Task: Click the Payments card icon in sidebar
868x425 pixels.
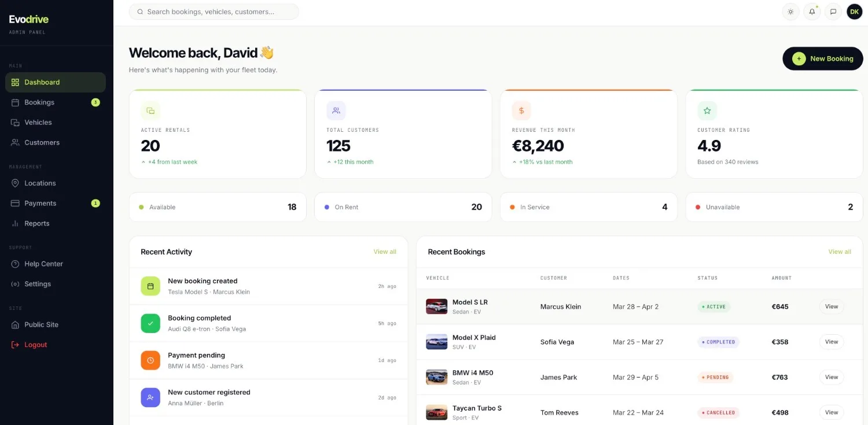Action: click(x=15, y=204)
